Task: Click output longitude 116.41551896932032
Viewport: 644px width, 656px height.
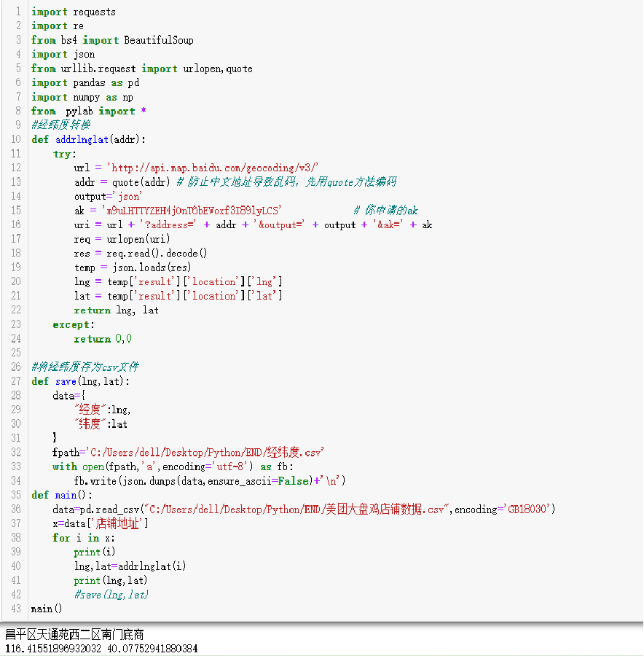Action: pyautogui.click(x=53, y=649)
